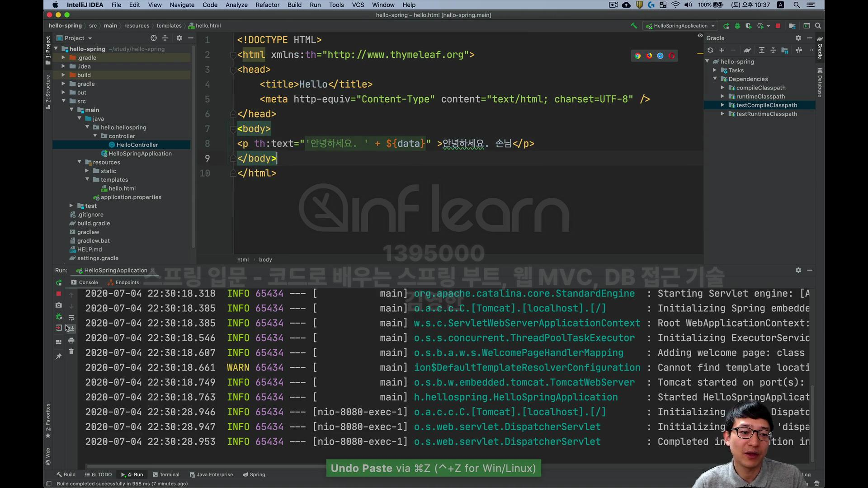Expand the .gradle folder
Viewport: 868px width, 488px height.
[63, 58]
